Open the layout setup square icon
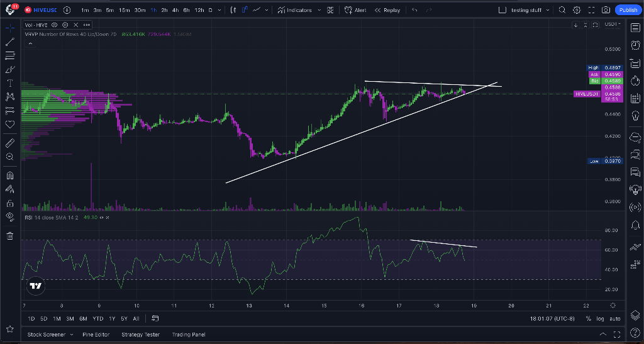 tap(502, 10)
